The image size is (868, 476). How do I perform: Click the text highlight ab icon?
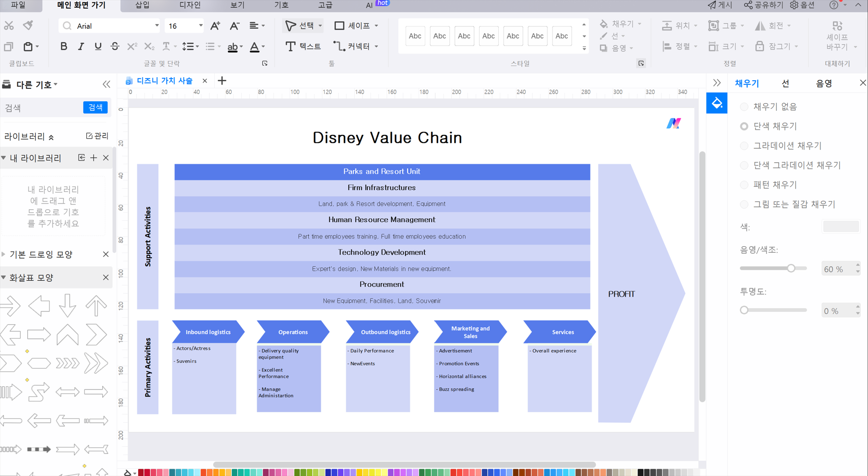pyautogui.click(x=233, y=47)
